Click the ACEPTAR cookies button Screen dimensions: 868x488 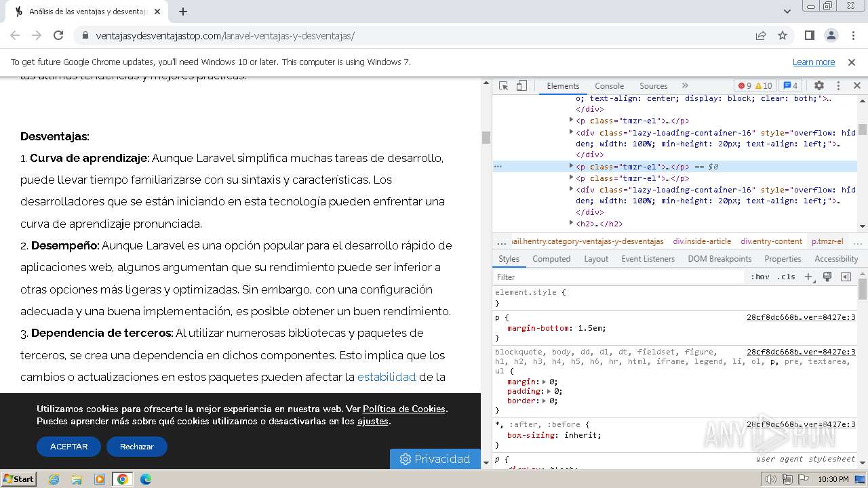(68, 447)
